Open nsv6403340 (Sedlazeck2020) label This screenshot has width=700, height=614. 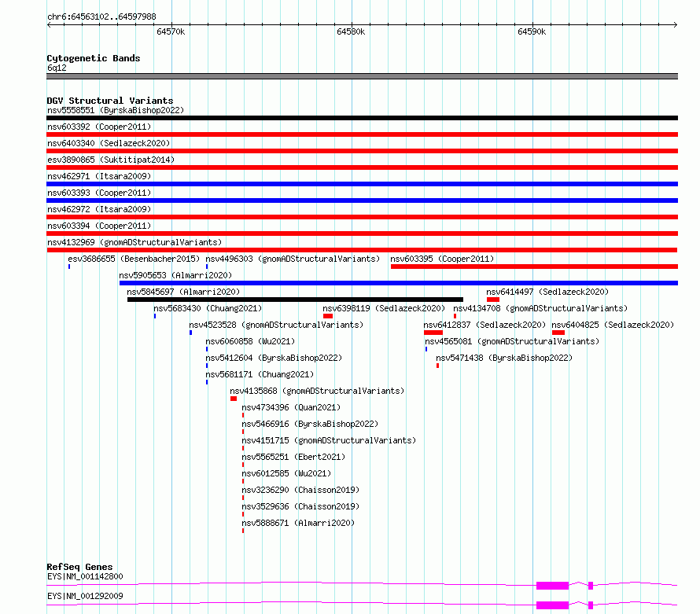109,143
